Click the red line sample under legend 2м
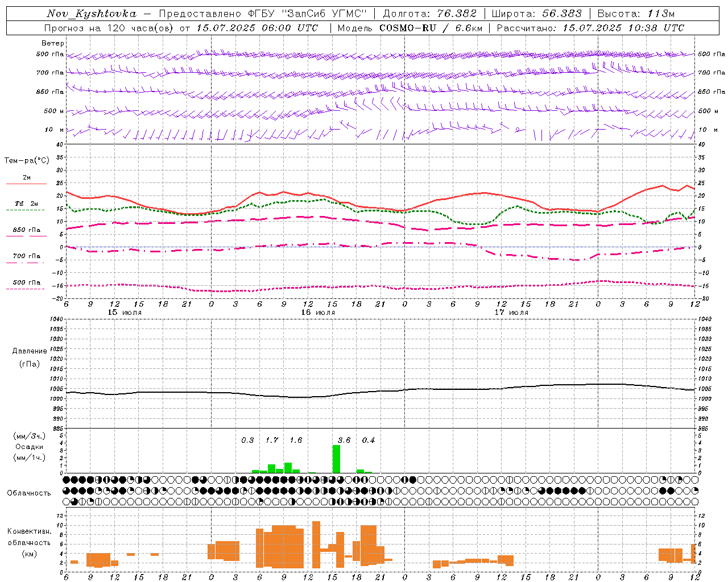Viewport: 728px width, 582px height. click(26, 184)
